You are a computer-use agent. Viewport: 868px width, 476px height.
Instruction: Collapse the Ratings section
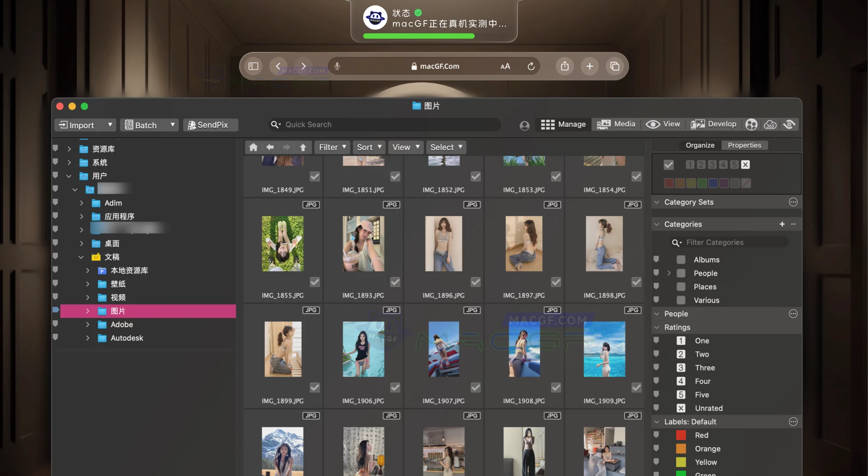click(657, 327)
